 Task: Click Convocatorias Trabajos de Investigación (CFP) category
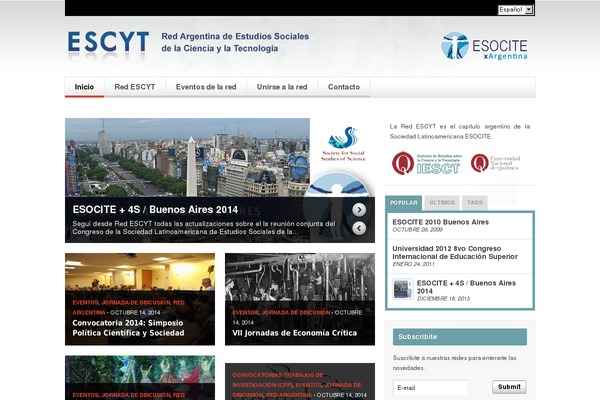pyautogui.click(x=278, y=380)
